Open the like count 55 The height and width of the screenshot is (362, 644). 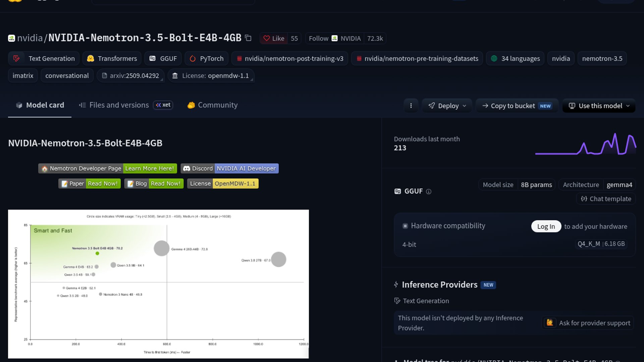(294, 39)
